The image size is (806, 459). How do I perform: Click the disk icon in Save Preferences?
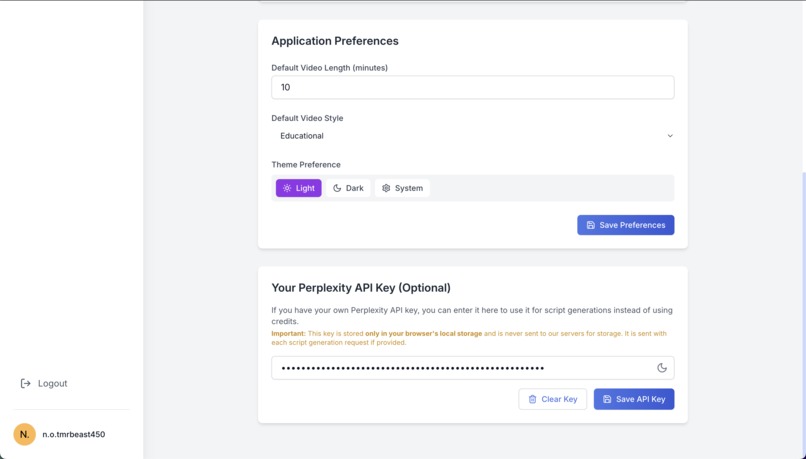[x=590, y=225]
